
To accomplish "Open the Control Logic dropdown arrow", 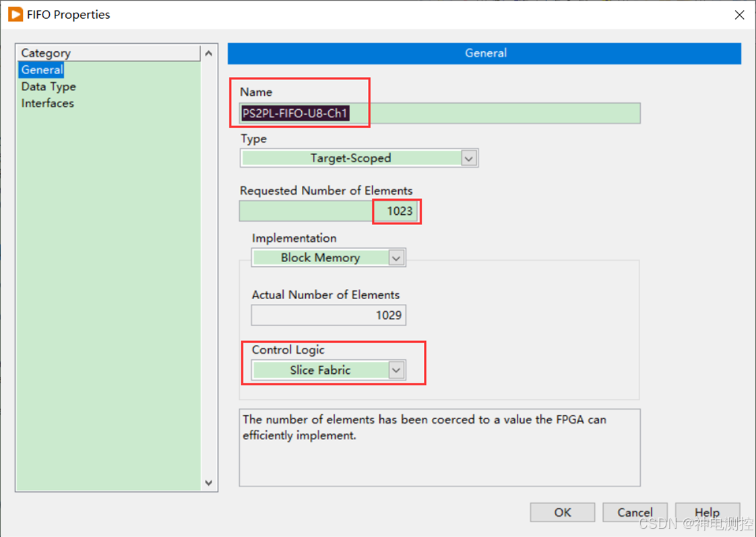I will [x=396, y=370].
